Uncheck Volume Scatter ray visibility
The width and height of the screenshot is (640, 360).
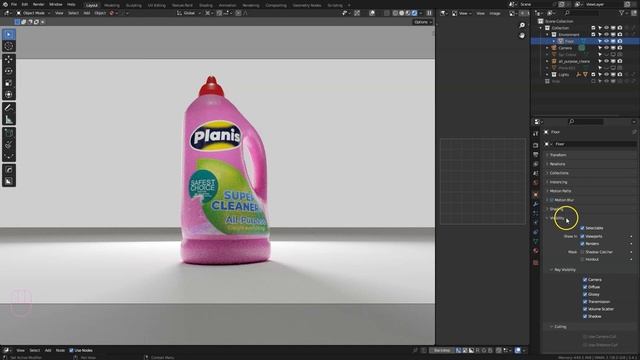[585, 309]
